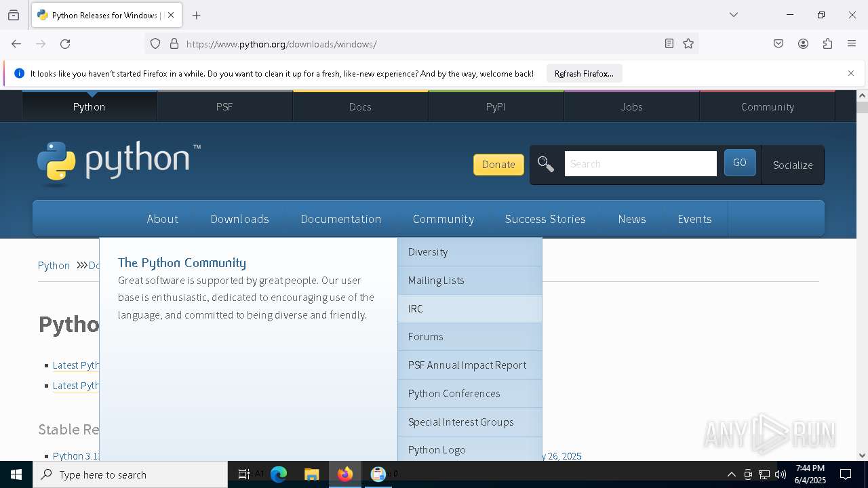868x488 pixels.
Task: Open tracking protection shield icon
Action: [155, 44]
